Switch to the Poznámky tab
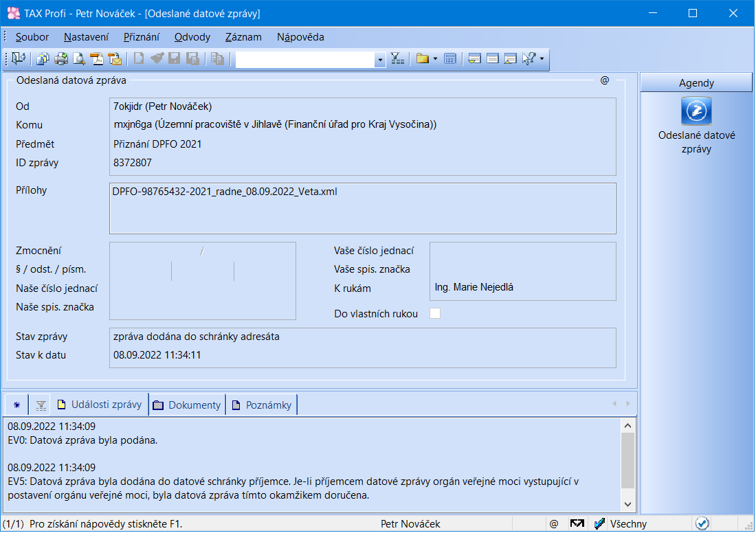The width and height of the screenshot is (756, 533). click(x=263, y=405)
